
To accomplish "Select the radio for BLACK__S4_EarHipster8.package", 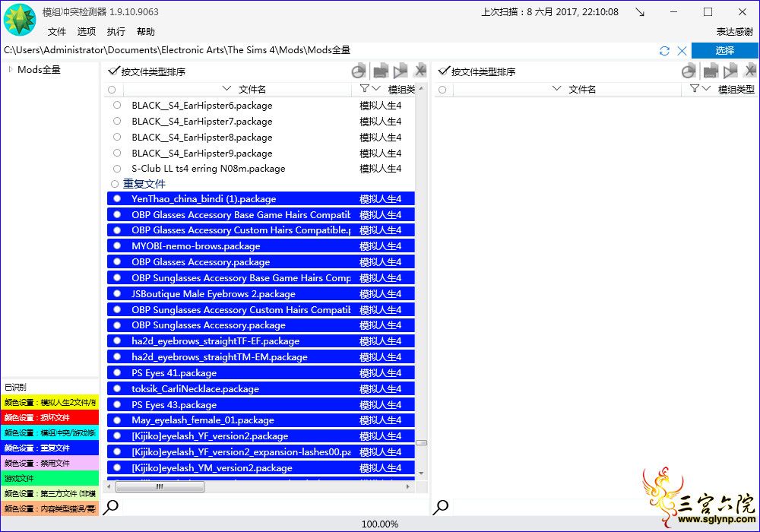I will tap(117, 137).
